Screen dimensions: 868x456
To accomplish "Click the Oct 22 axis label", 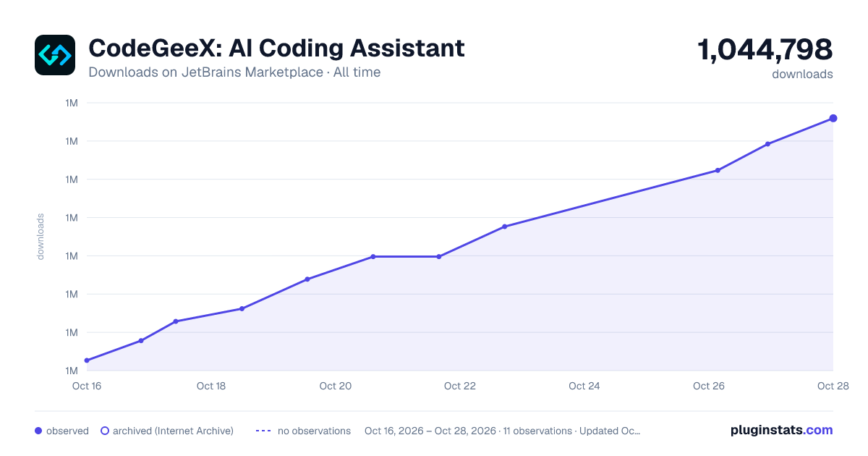I will click(x=460, y=386).
